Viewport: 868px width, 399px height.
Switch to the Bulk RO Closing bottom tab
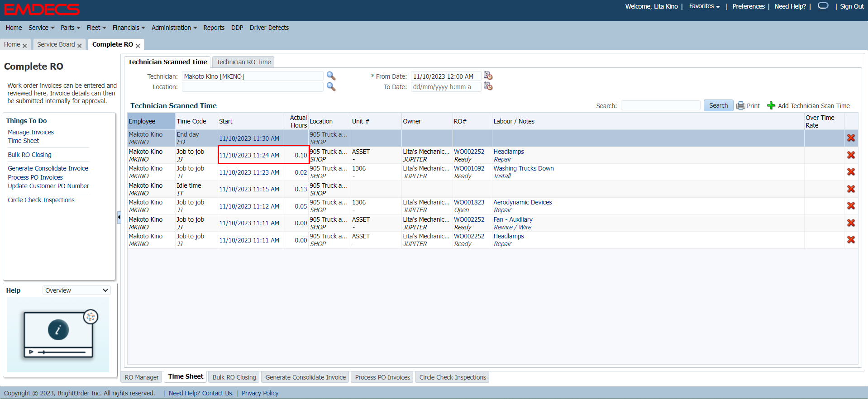click(234, 377)
